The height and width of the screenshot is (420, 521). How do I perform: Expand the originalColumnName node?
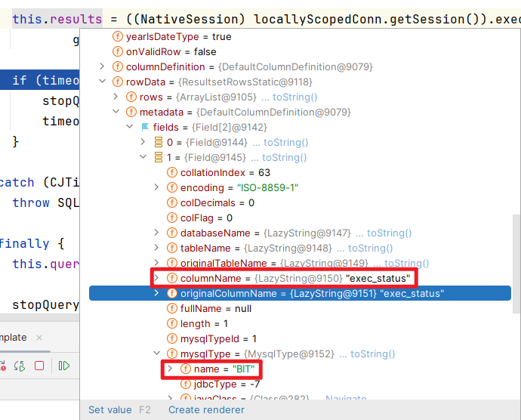pos(157,293)
